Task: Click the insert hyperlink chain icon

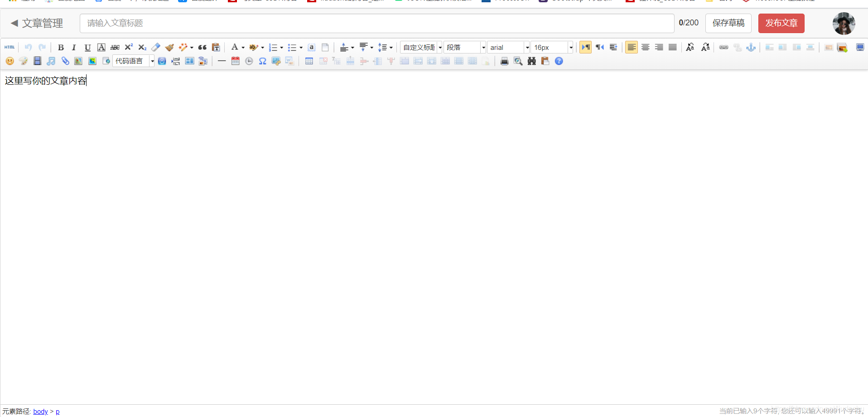Action: 724,47
